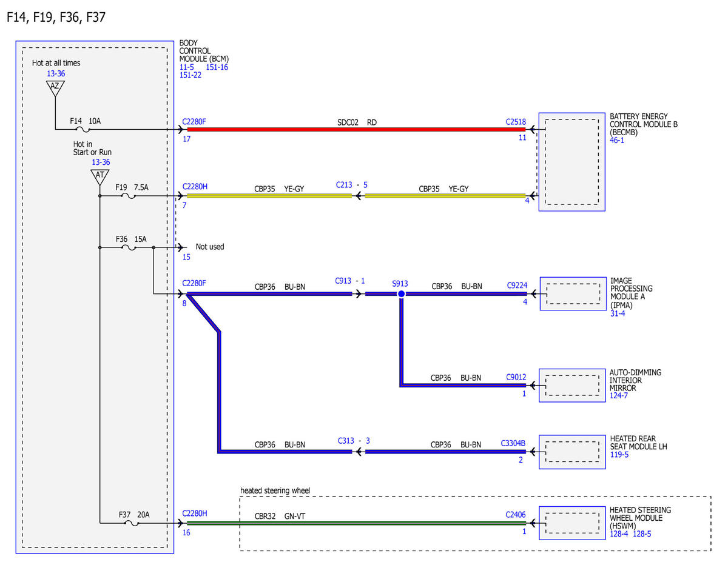Select the green CBR32 GN-VT wire
Screen dimensions: 728x562
pos(348,523)
